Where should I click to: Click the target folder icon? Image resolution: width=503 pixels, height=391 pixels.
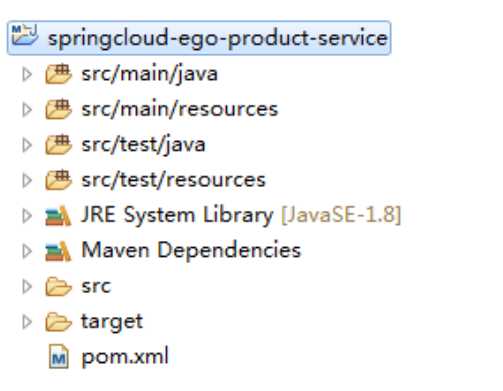(58, 322)
